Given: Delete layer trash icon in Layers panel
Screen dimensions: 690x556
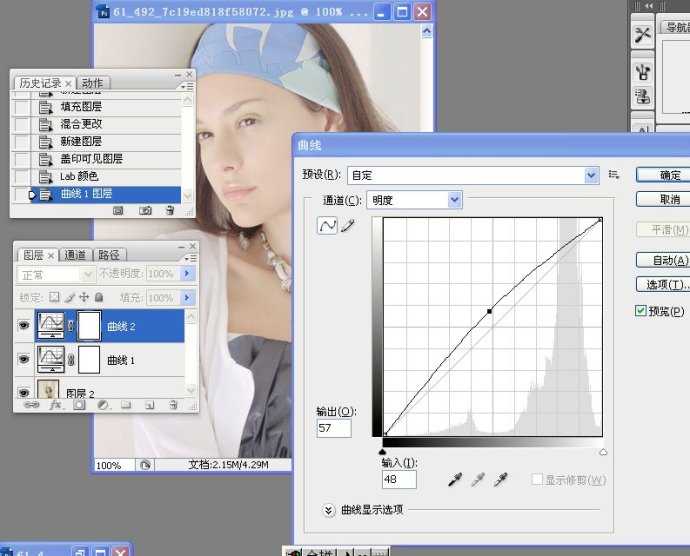Looking at the screenshot, I should [x=173, y=405].
